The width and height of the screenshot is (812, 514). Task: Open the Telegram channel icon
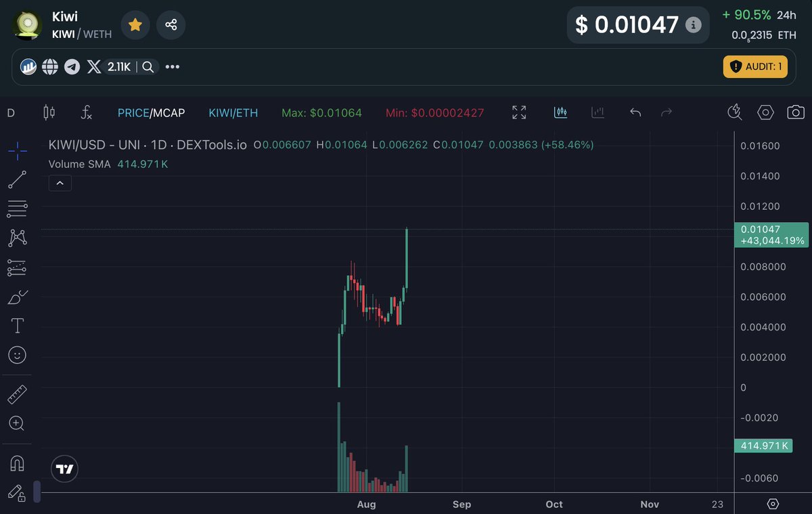coord(72,67)
